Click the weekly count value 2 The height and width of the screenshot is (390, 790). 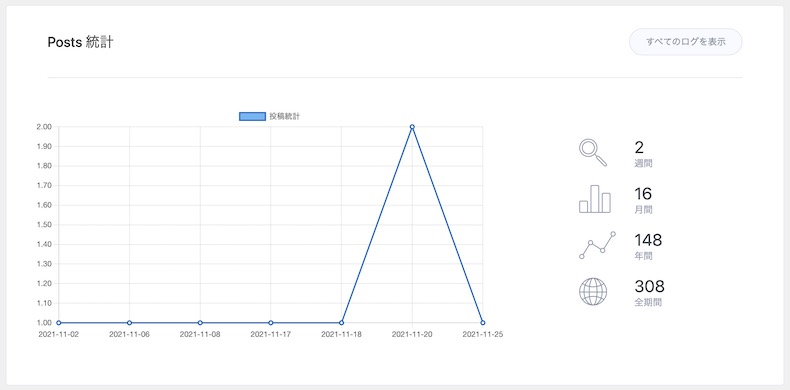(639, 148)
